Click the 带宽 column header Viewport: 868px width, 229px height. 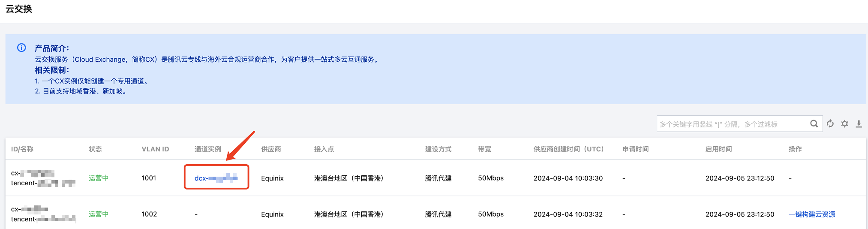(484, 149)
